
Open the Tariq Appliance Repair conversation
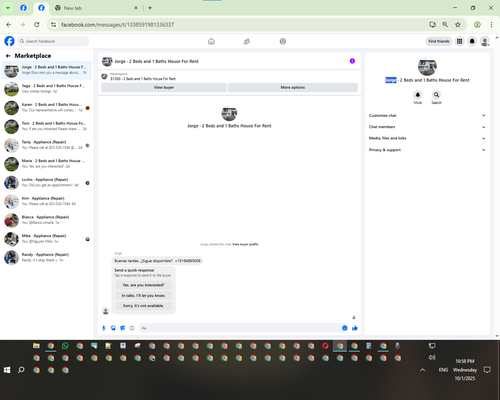[47, 145]
